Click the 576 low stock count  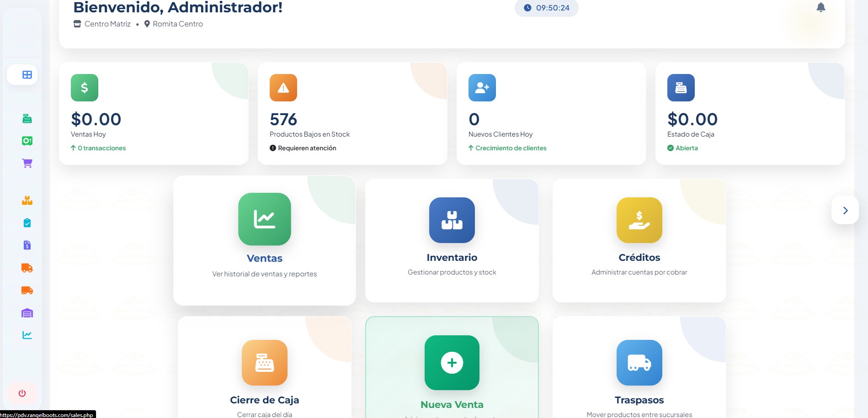click(283, 119)
